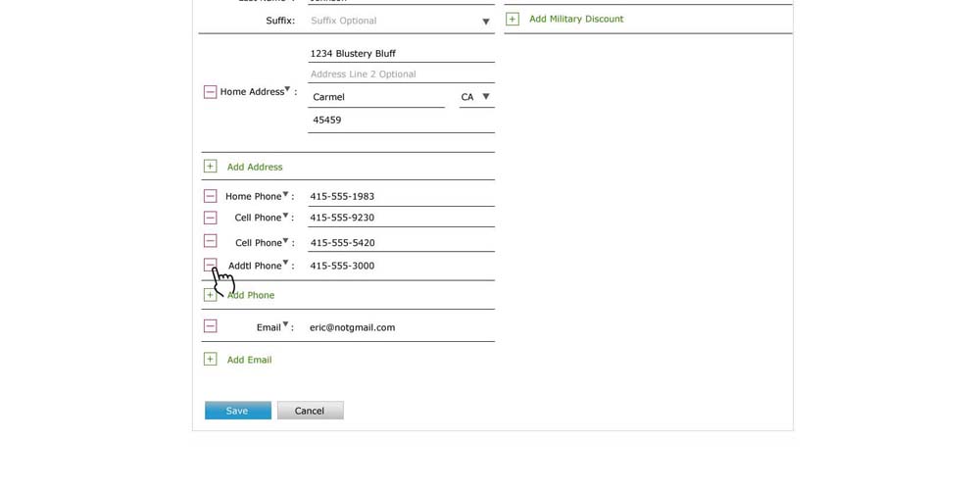The height and width of the screenshot is (490, 980).
Task: Edit the email field eric@notgmail.com
Action: [x=401, y=327]
